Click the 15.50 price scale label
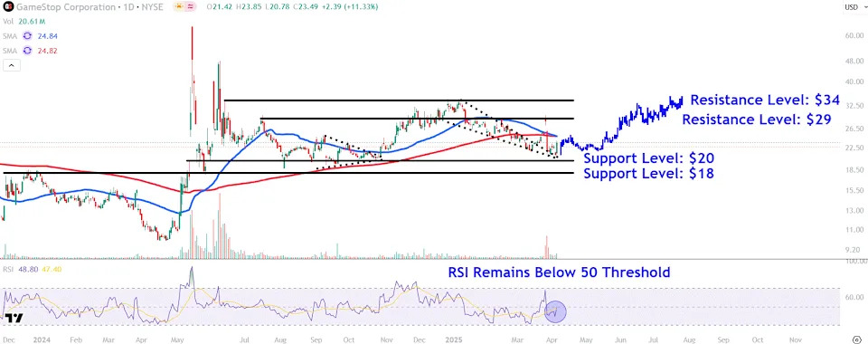This screenshot has width=868, height=344. click(x=855, y=190)
